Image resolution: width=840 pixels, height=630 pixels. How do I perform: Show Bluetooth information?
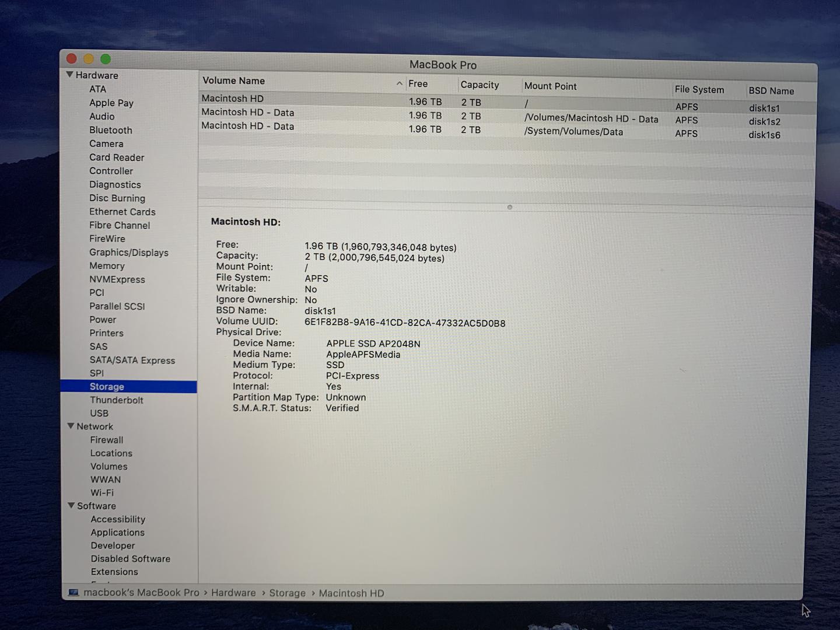[111, 130]
